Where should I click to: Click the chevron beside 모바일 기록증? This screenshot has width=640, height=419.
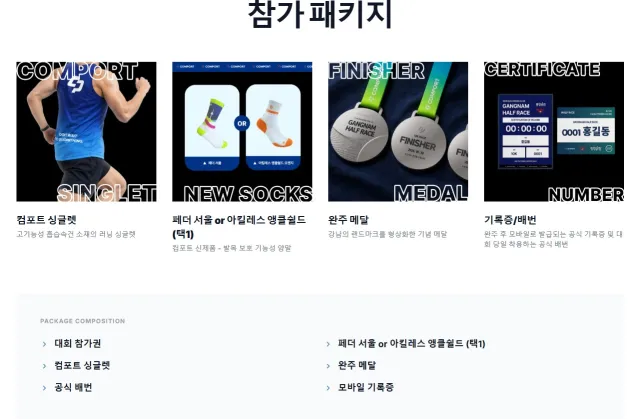[328, 388]
